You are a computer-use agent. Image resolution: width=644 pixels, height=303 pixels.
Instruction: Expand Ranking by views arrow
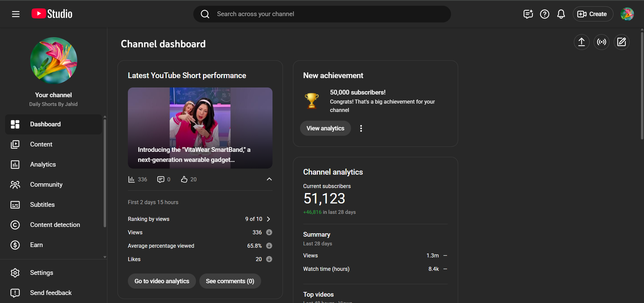[268, 219]
